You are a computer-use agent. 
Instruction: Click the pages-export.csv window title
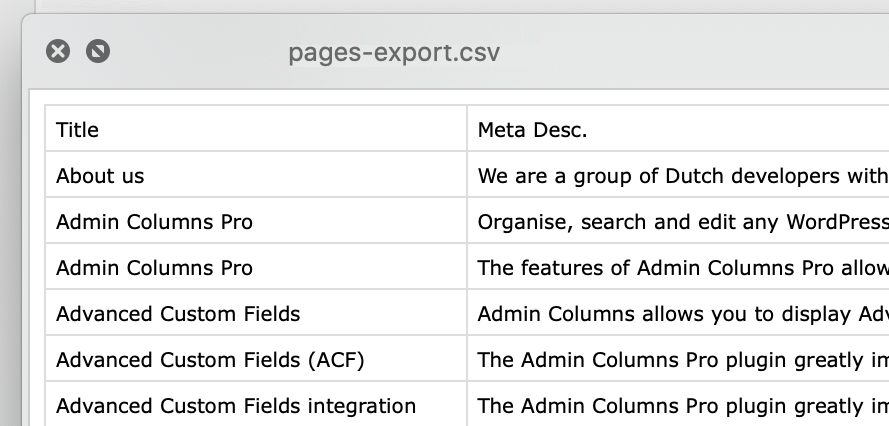[x=394, y=51]
